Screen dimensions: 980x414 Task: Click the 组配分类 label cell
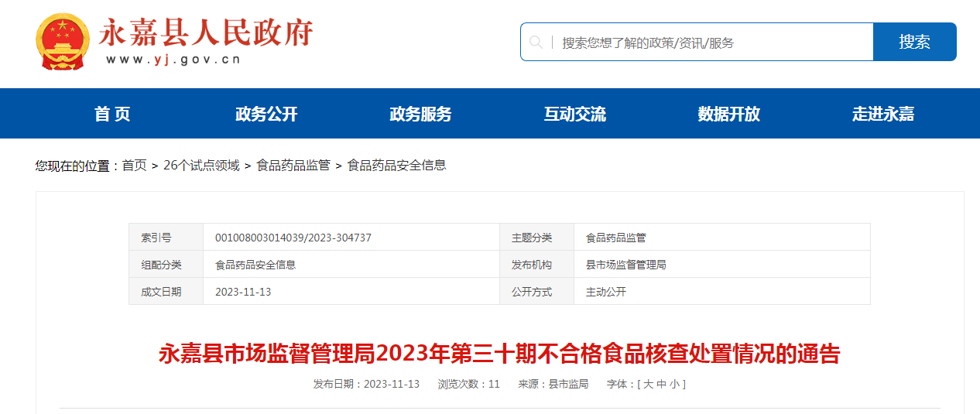click(x=166, y=265)
